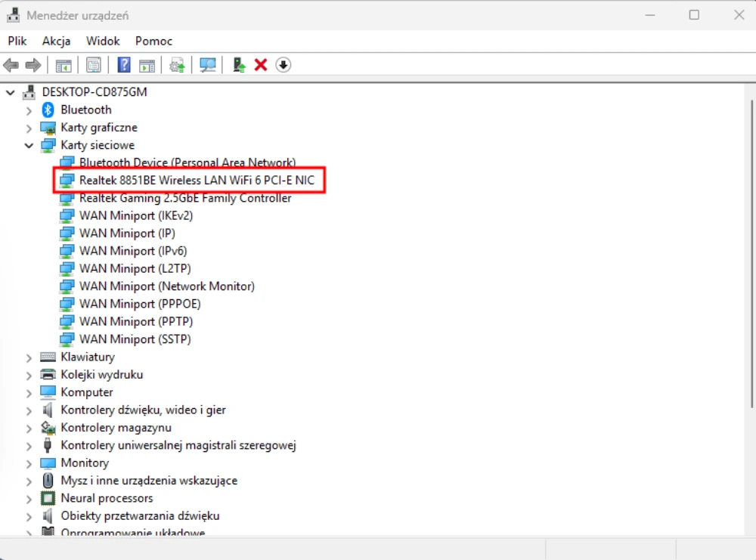Viewport: 756px width, 560px height.
Task: Select Obiekty przetwarzania dźwięku
Action: 140,516
